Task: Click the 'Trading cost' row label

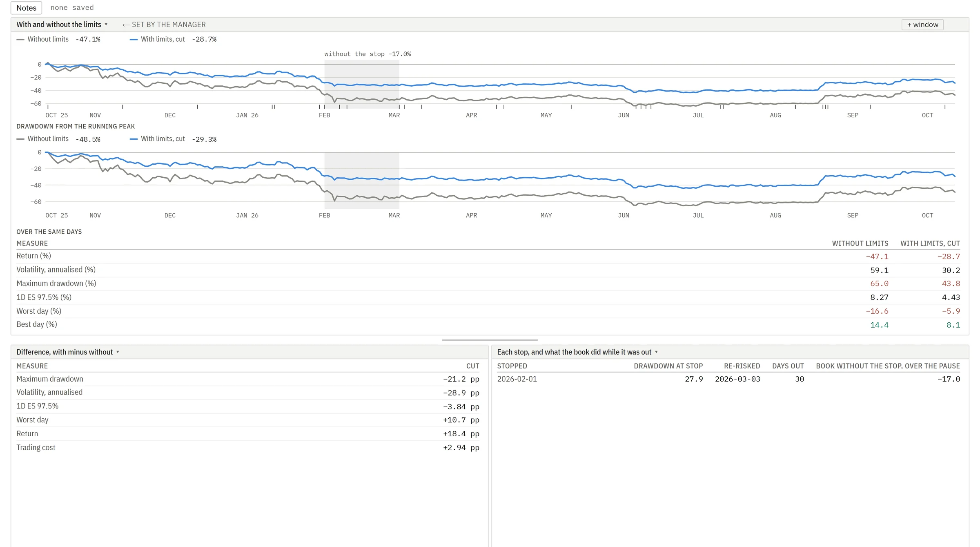Action: (36, 448)
